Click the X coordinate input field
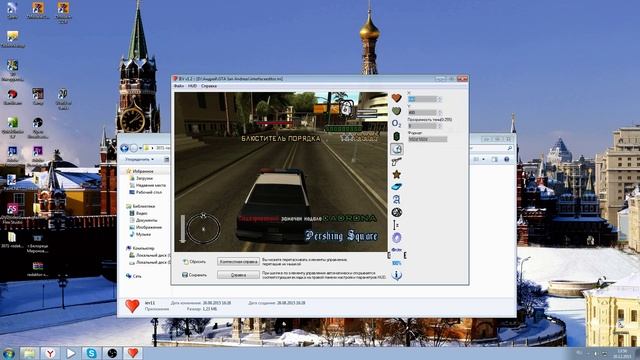This screenshot has height=360, width=640. pos(422,99)
